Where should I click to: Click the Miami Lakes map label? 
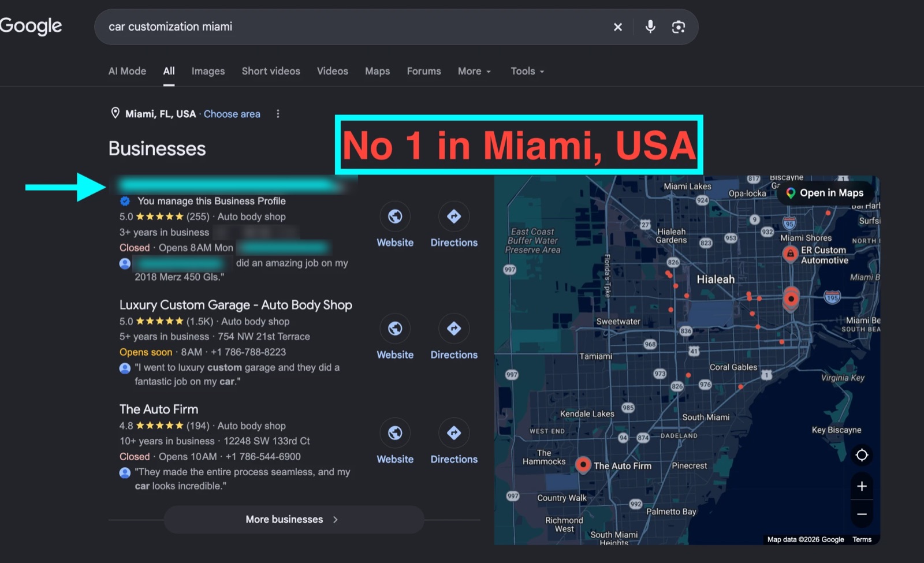687,186
